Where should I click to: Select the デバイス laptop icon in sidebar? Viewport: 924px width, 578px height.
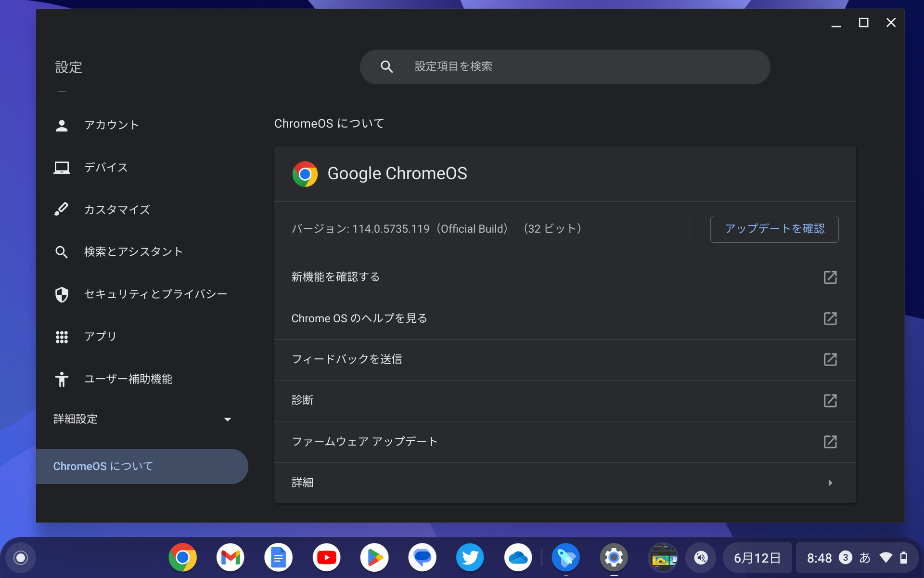tap(62, 167)
